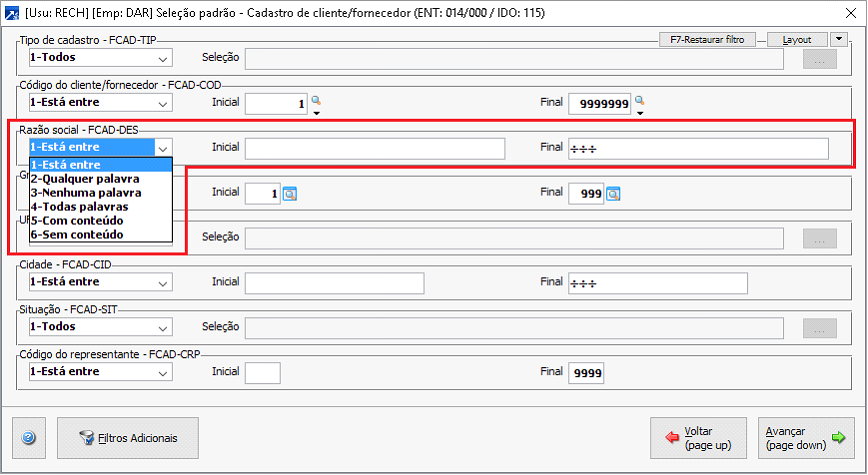The height and width of the screenshot is (475, 868).
Task: Click the Final field containing 999
Action: (586, 194)
